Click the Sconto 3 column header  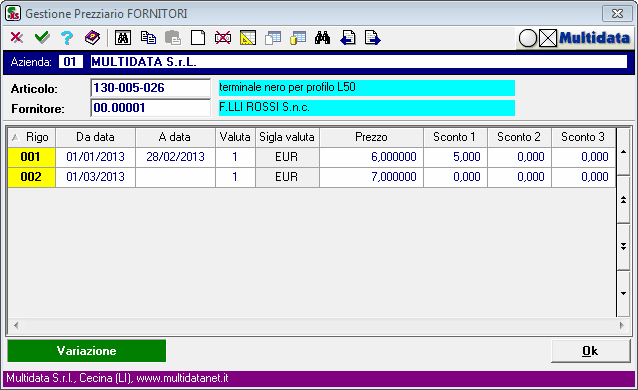point(583,137)
